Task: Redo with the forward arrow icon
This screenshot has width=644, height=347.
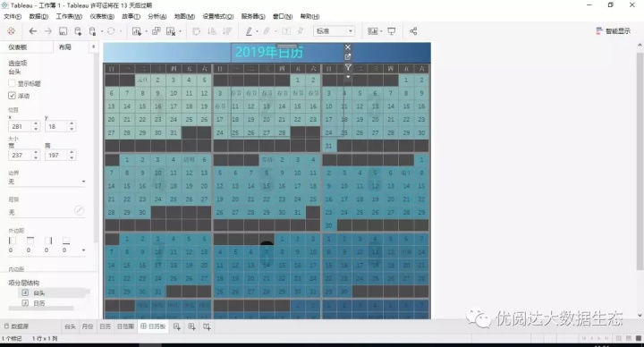Action: pyautogui.click(x=48, y=31)
